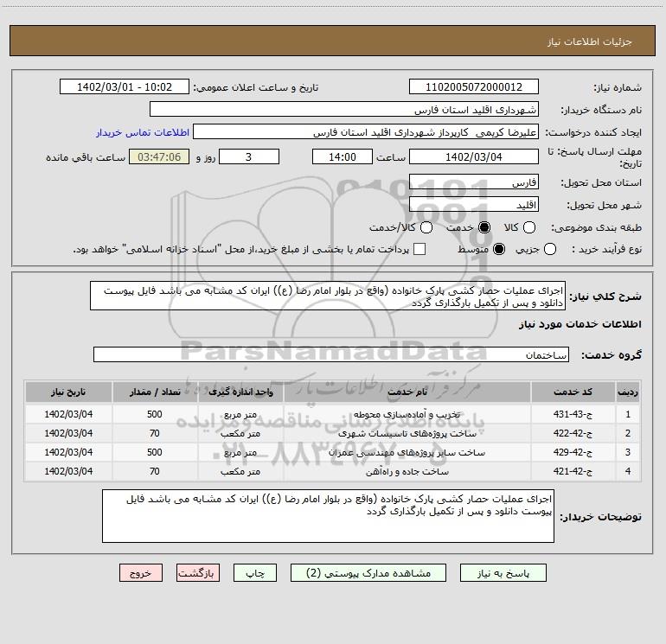Click the تعداد / مقدار column header
Screen dimensions: 666x644
[x=155, y=392]
